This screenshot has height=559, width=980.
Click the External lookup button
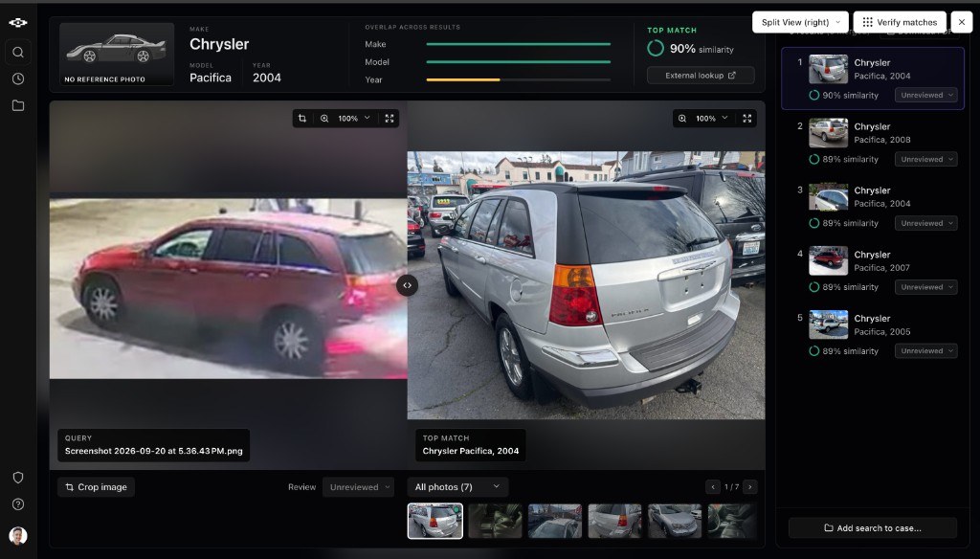(701, 75)
